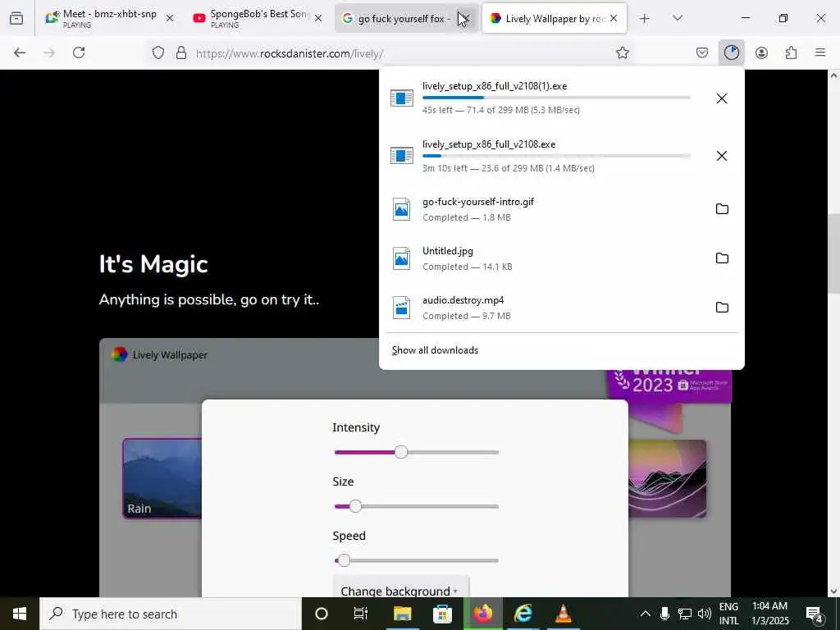Open VLC media player from taskbar
The width and height of the screenshot is (840, 630).
563,614
